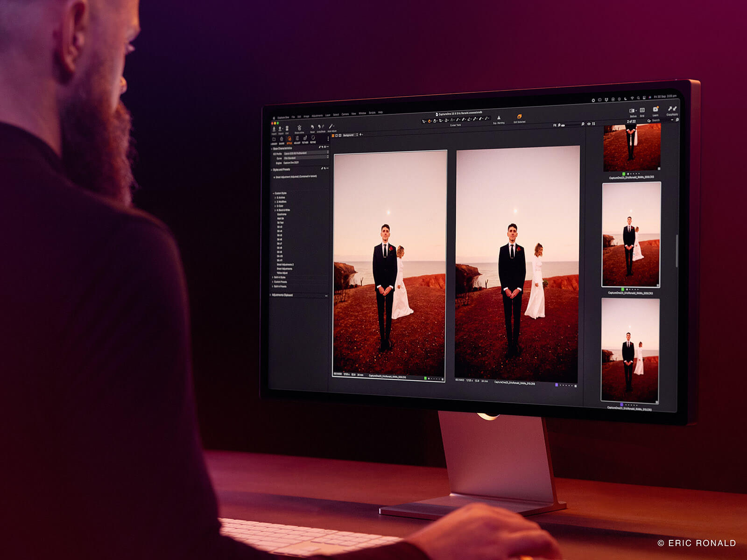Open Edit Selected in the toolbar
747x560 pixels.
(x=519, y=117)
